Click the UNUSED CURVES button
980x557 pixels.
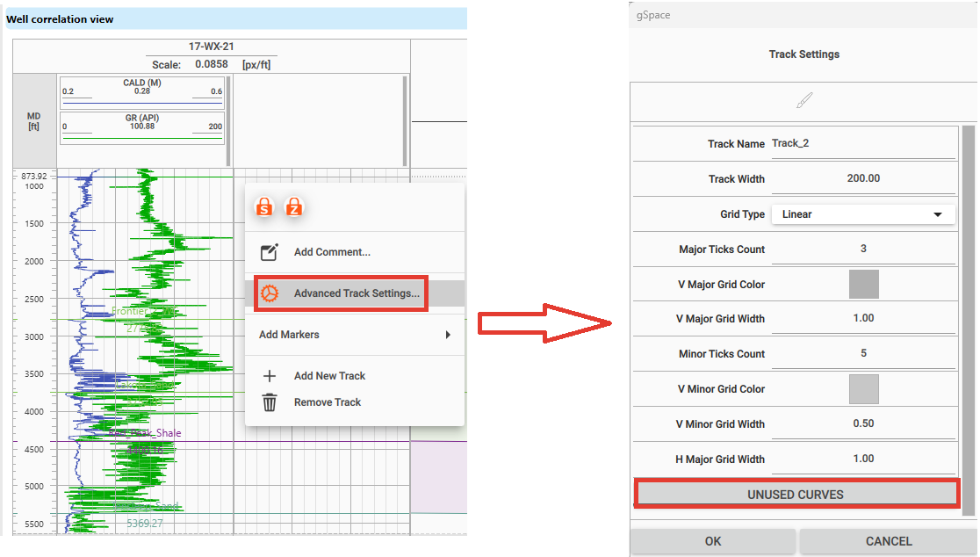coord(796,494)
